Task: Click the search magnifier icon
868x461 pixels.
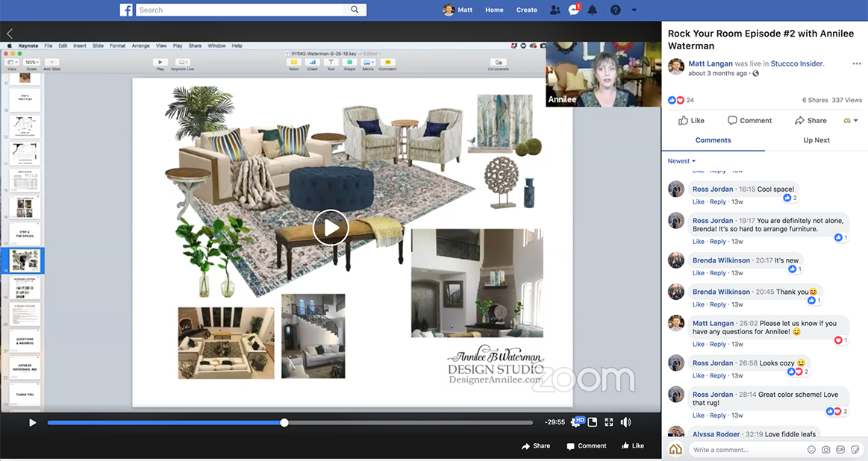Action: 355,10
